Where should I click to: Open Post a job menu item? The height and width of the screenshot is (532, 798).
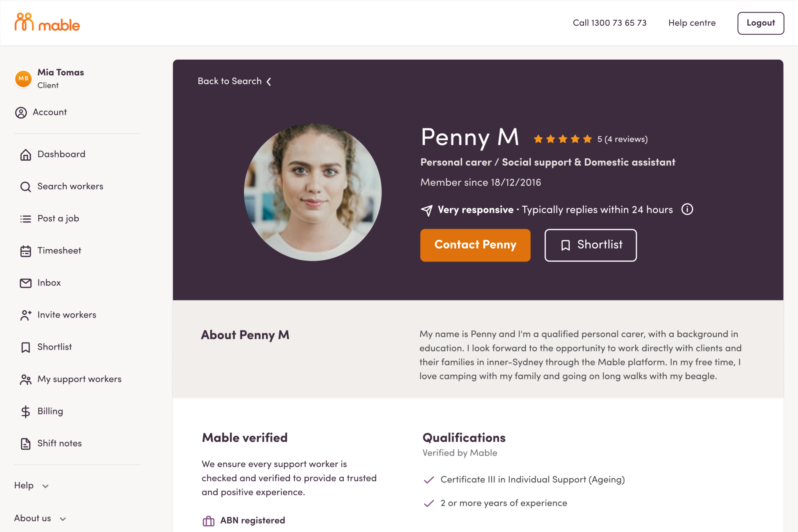[58, 219]
